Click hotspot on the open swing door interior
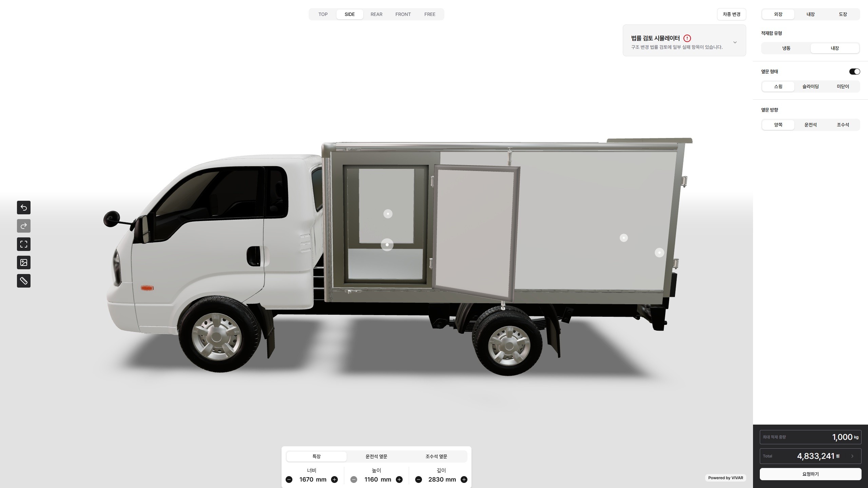The image size is (868, 488). (x=388, y=214)
